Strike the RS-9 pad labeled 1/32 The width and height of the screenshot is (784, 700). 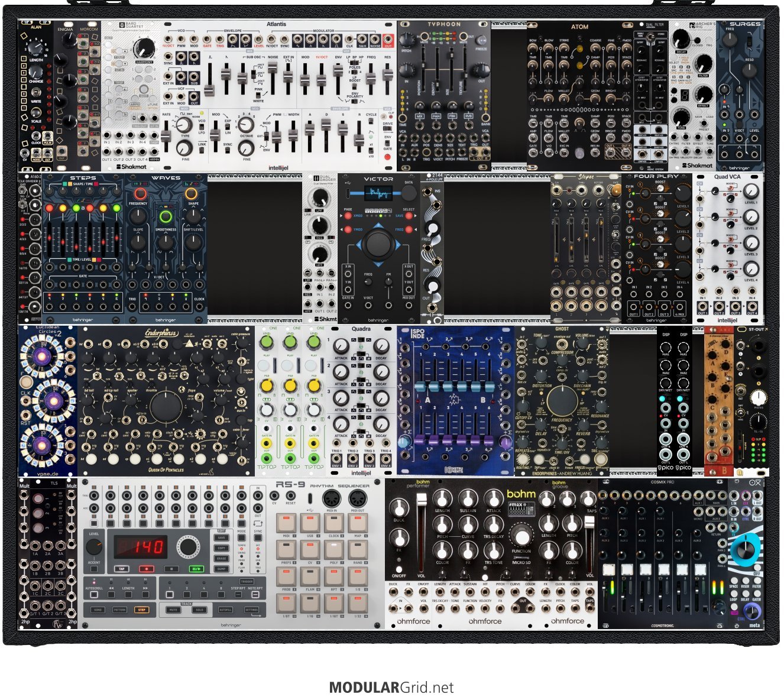(x=358, y=604)
